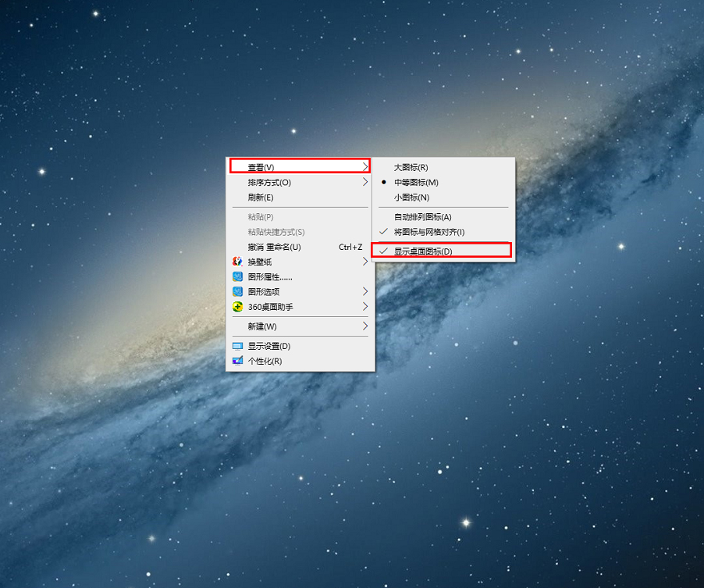This screenshot has height=588, width=704.
Task: Toggle 将图标与网格对齐(I)
Action: click(443, 232)
